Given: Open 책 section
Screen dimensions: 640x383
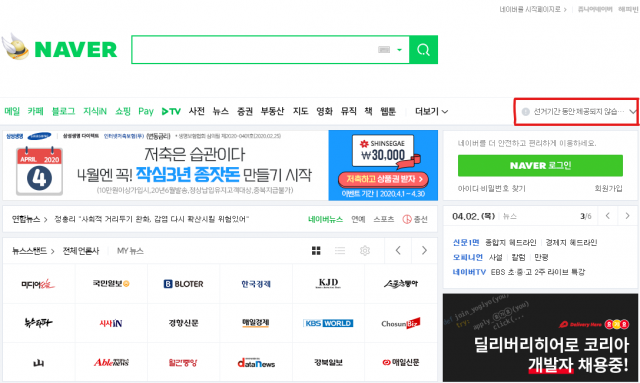Looking at the screenshot, I should pyautogui.click(x=369, y=111).
